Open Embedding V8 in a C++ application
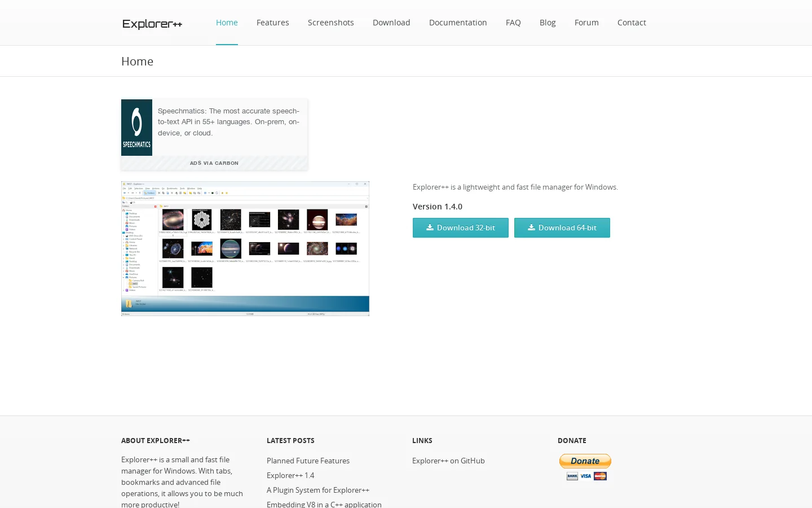 [x=324, y=504]
